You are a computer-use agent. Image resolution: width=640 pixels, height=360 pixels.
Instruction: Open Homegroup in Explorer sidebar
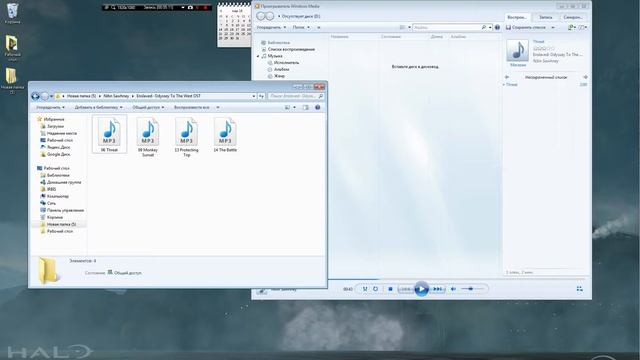[61, 182]
